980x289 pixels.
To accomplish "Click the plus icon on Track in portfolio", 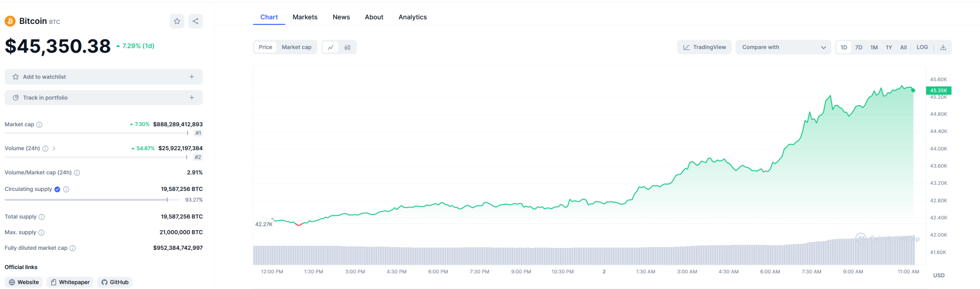I will click(192, 98).
